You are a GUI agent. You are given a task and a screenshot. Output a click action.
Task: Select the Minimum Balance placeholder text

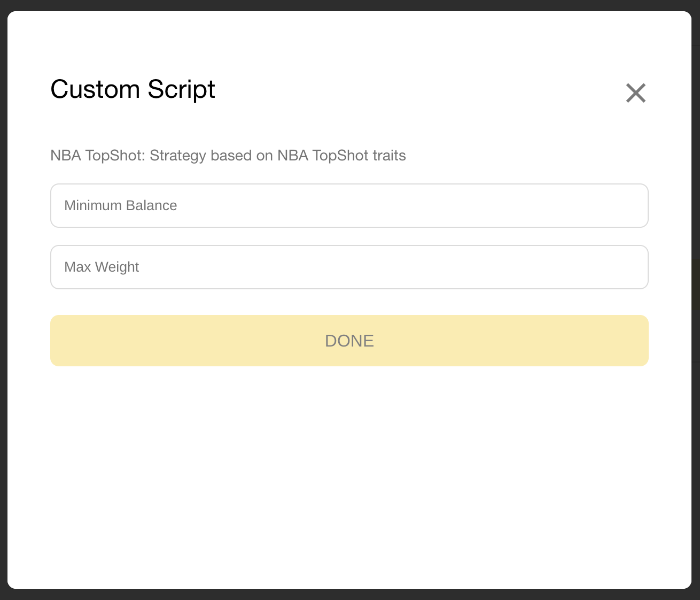(x=121, y=206)
